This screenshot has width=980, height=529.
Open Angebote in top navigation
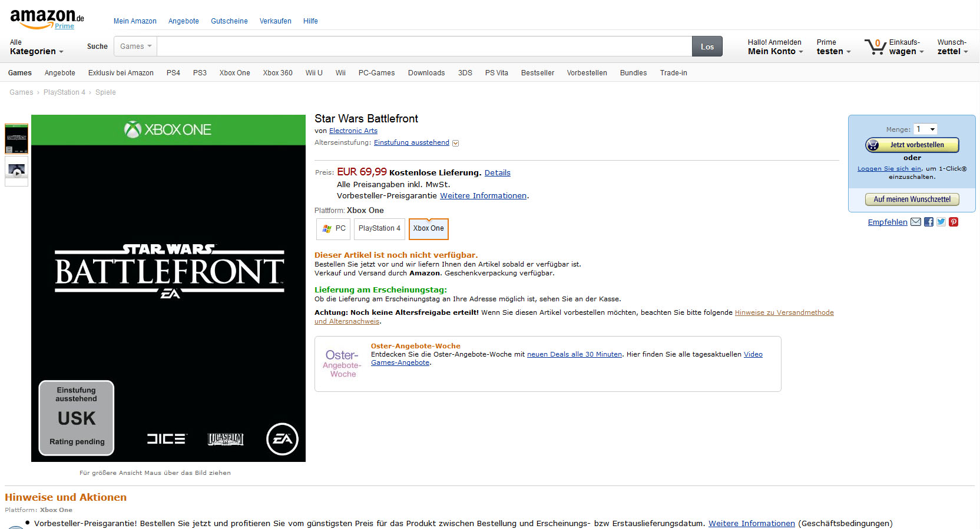click(x=184, y=21)
